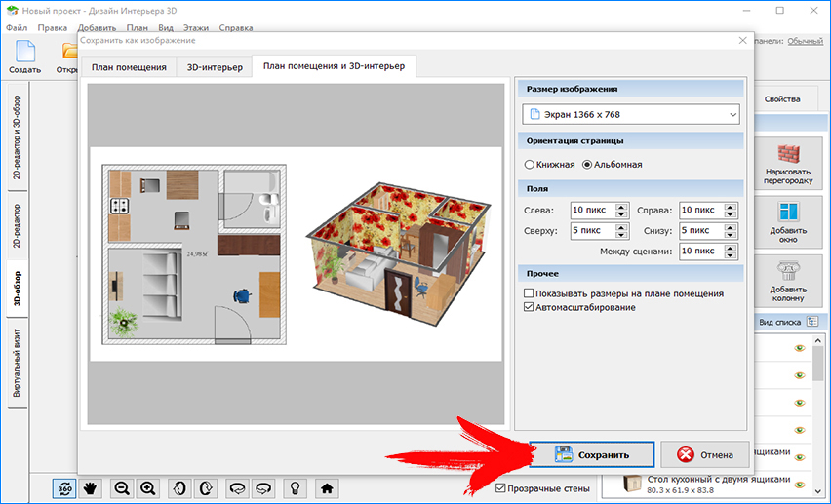
Task: Increase the Сверху margin with up arrow
Action: [x=621, y=227]
